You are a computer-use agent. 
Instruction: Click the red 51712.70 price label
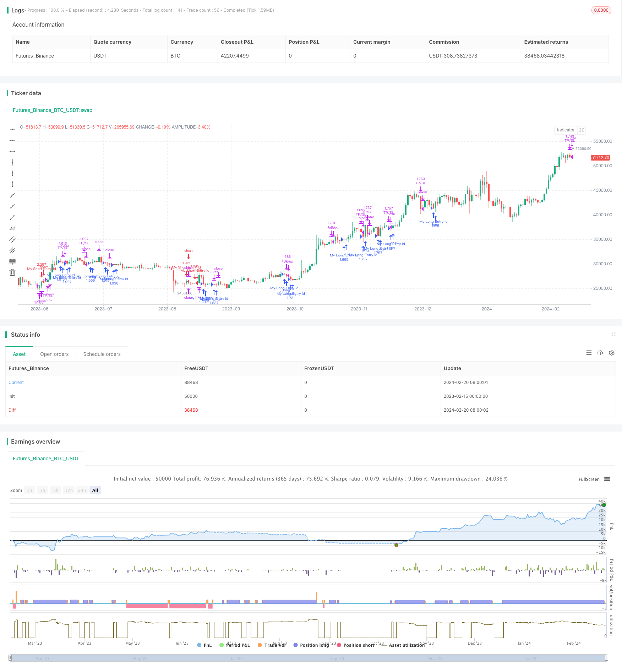tap(600, 158)
